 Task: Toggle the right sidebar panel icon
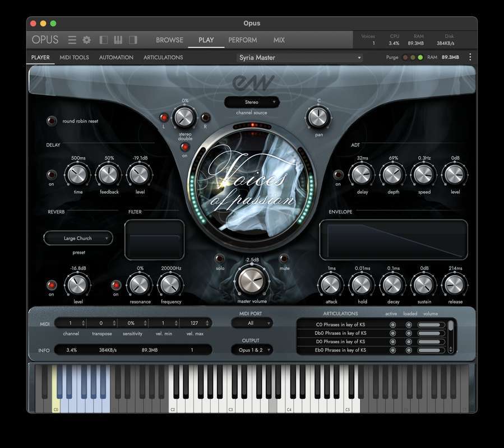click(x=133, y=40)
